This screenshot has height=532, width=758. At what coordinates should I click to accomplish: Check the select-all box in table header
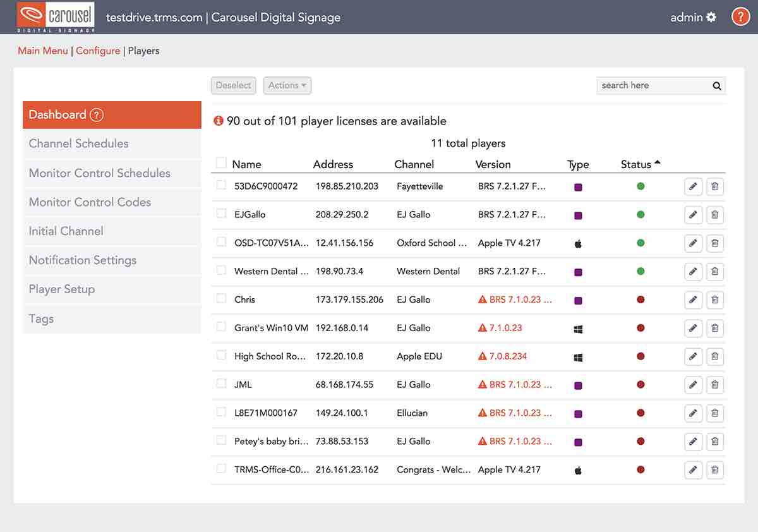[x=221, y=162]
